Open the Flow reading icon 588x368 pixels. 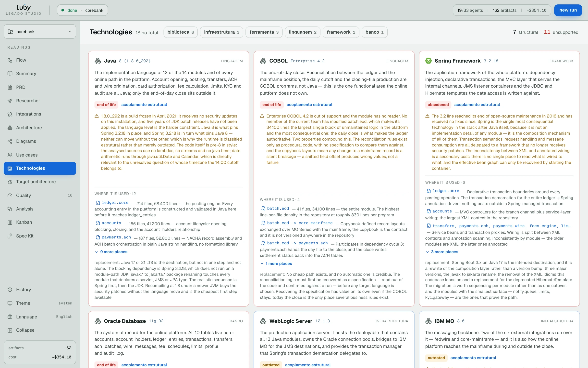(10, 60)
